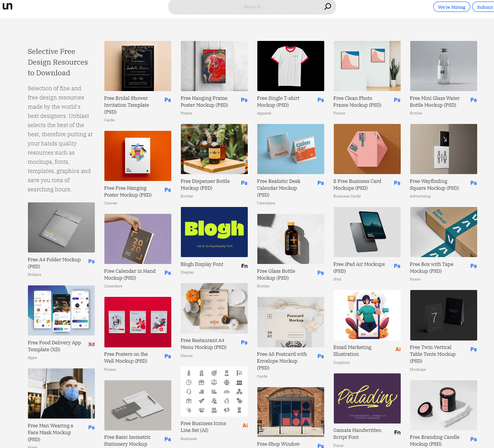
Task: Open Free Restaurant A4 Menu Mockup link
Action: (203, 344)
